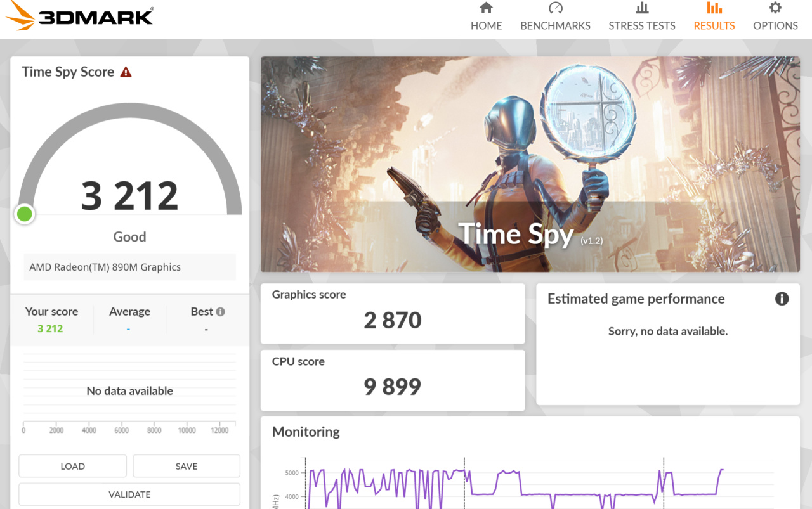Viewport: 812px width, 509px height.
Task: Switch to the Stress Tests tab
Action: pyautogui.click(x=642, y=17)
